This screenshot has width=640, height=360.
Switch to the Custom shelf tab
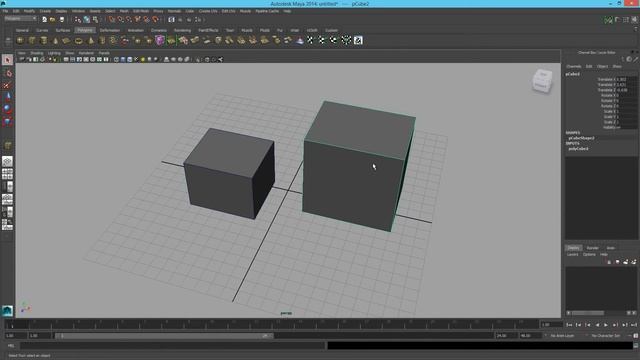point(331,30)
